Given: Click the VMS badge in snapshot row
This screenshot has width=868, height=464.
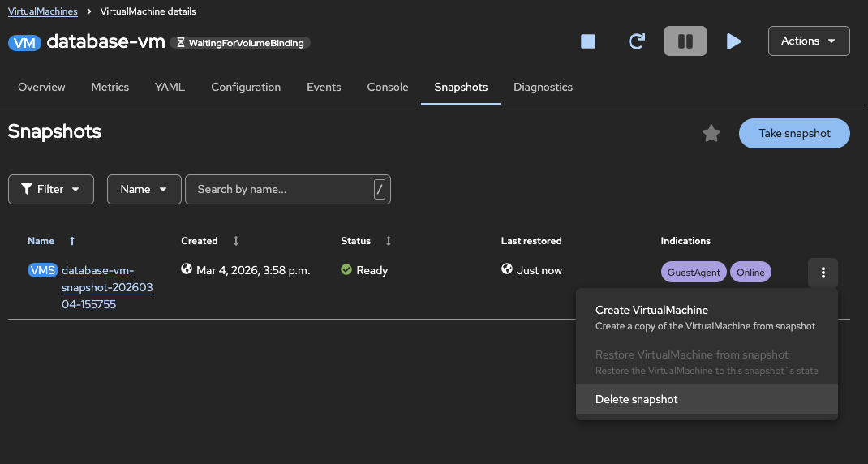Looking at the screenshot, I should [43, 270].
